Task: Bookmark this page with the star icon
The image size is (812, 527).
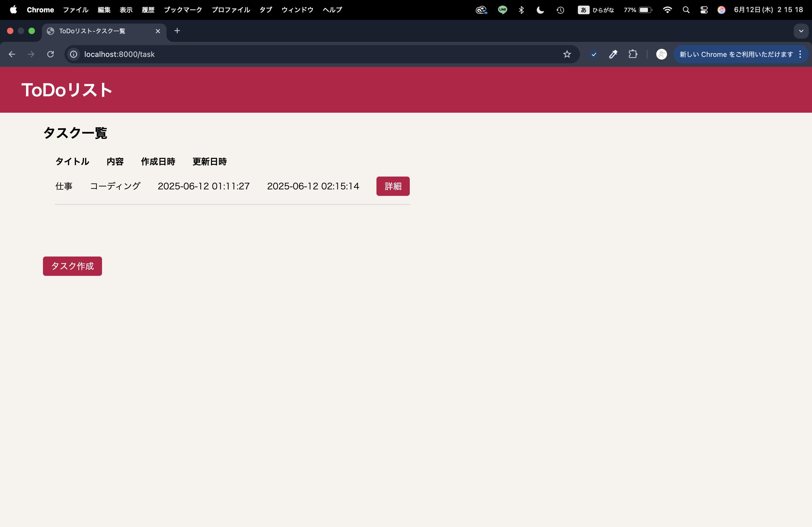Action: tap(567, 54)
